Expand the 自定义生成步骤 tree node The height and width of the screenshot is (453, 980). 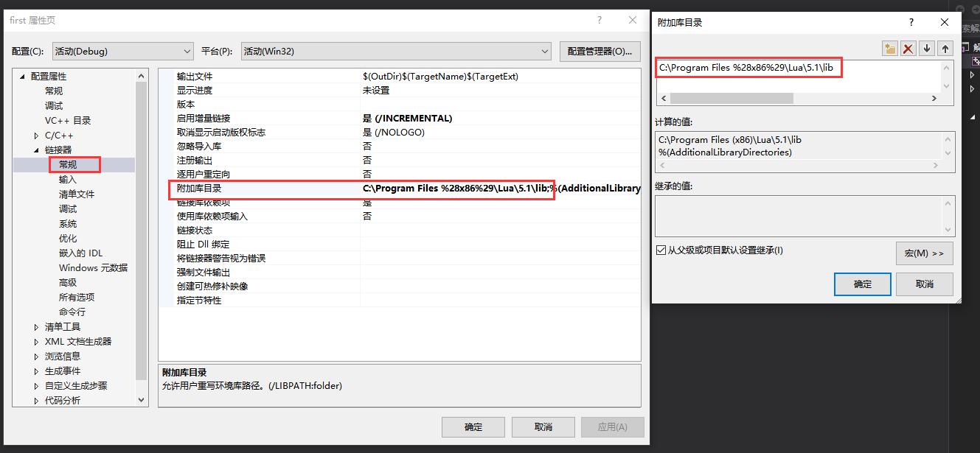pyautogui.click(x=37, y=386)
